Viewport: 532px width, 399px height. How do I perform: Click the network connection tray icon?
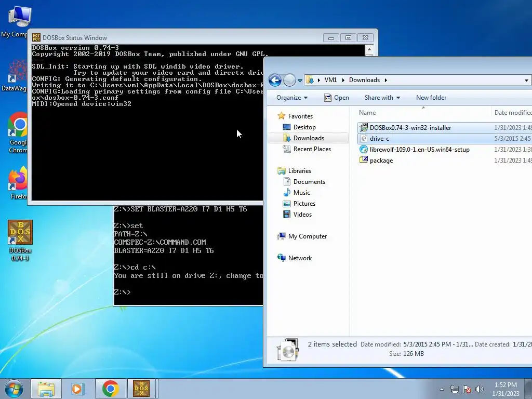[x=454, y=389]
